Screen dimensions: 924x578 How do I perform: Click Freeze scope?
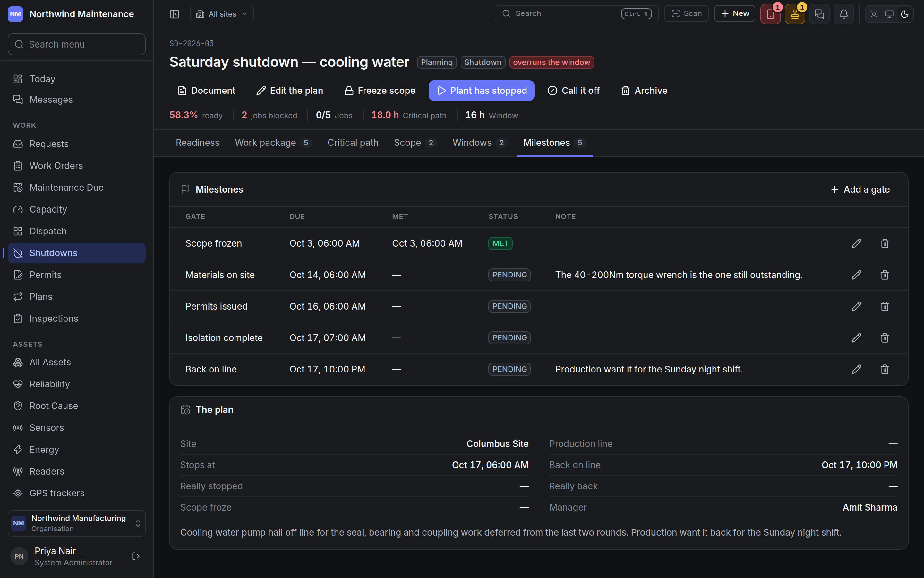coord(380,91)
